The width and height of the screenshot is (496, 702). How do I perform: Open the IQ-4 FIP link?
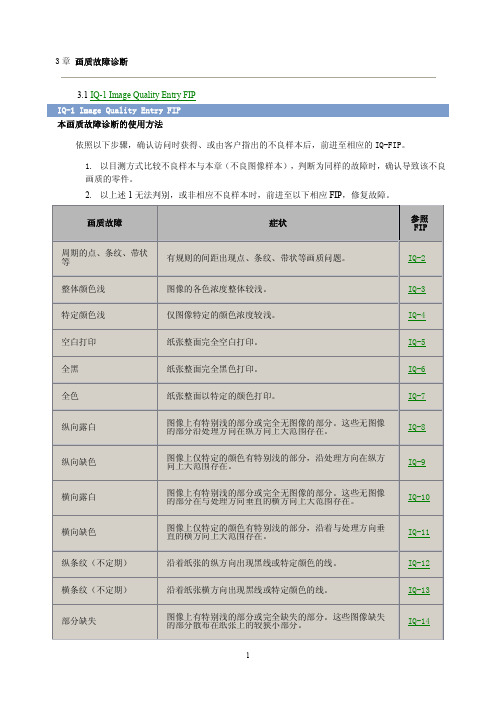416,315
